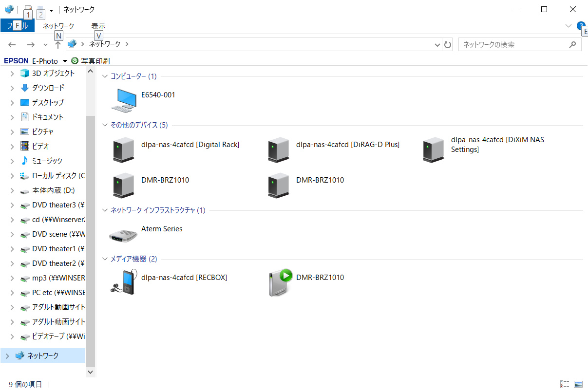The image size is (588, 392).
Task: Click the Desktop icon in sidebar
Action: click(25, 102)
